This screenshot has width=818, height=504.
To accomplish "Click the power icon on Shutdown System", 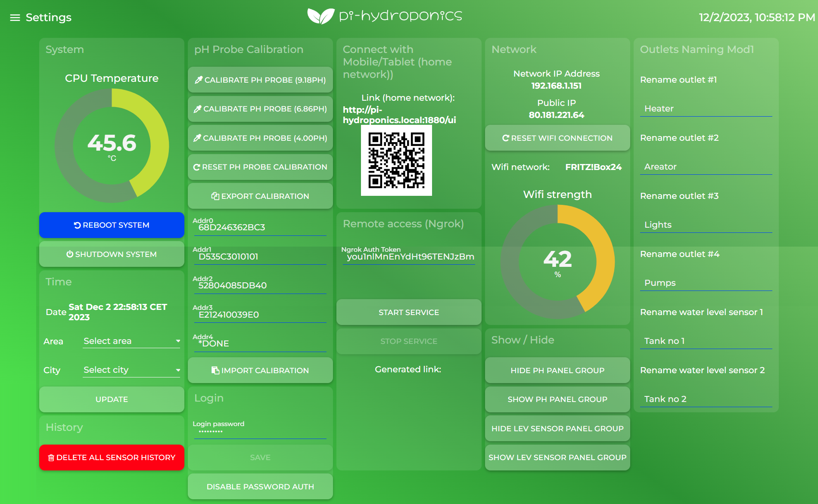I will click(70, 254).
